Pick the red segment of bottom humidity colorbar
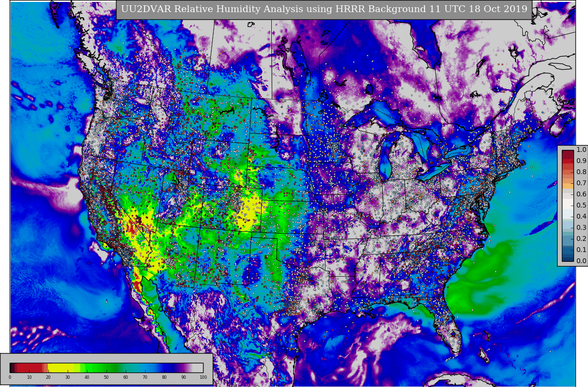This screenshot has width=588, height=387. [x=30, y=368]
